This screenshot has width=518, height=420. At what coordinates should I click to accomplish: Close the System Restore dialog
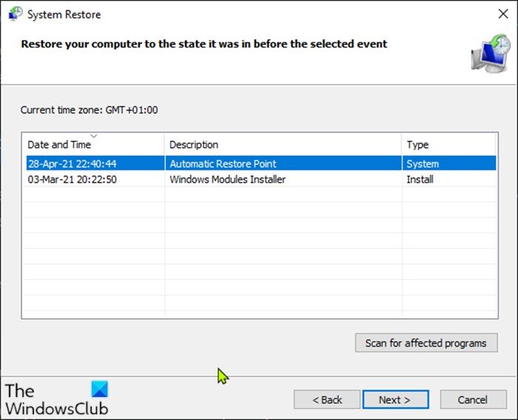(x=503, y=14)
